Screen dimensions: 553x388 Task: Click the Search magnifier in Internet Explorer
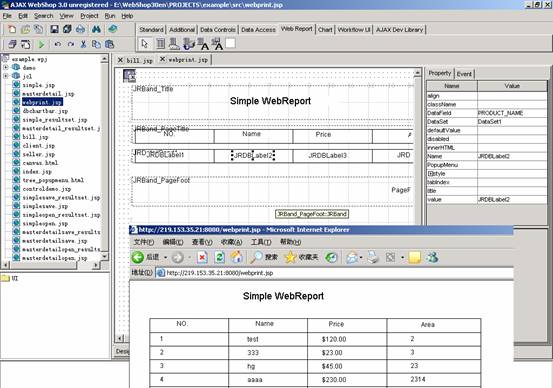[256, 257]
